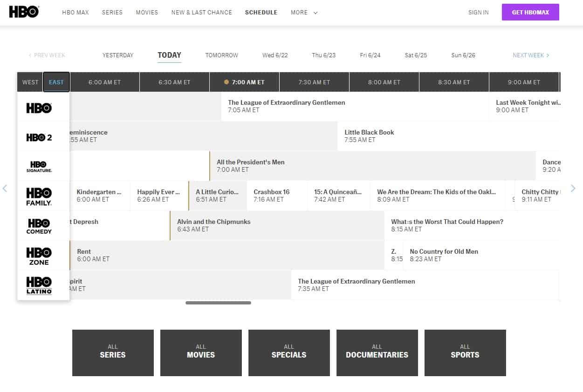Click the right schedule scroll arrow
The image size is (583, 392).
pos(573,188)
